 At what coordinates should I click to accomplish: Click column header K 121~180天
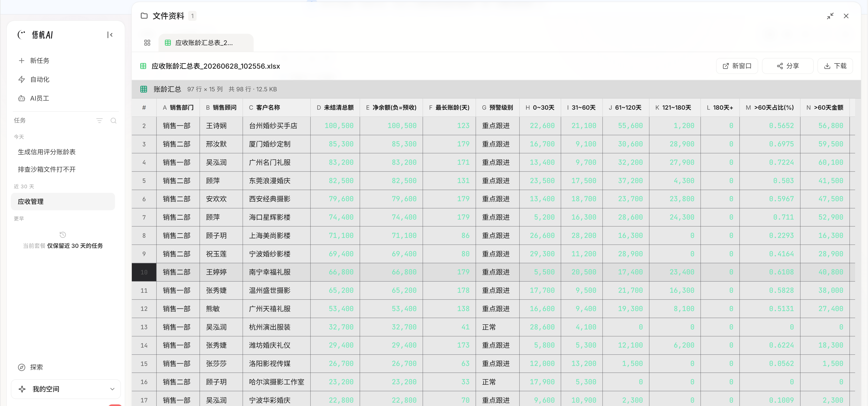click(675, 108)
